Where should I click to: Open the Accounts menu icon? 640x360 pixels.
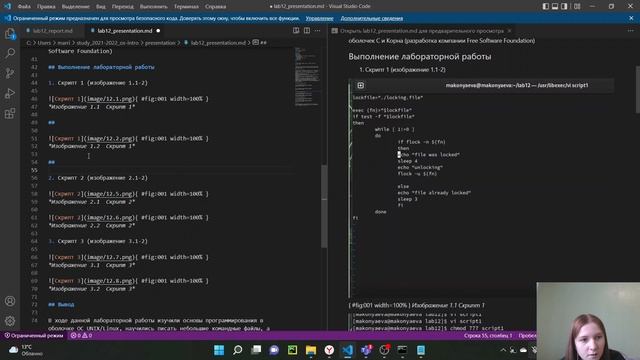[10, 301]
